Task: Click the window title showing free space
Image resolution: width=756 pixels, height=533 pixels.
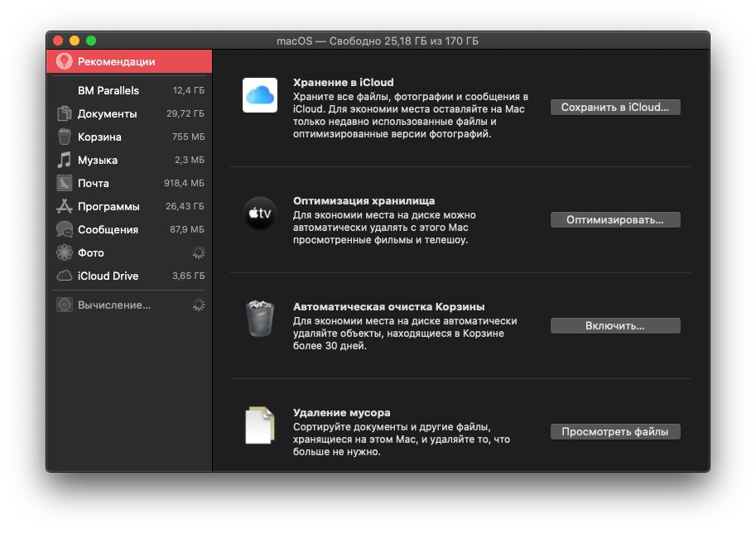Action: click(x=378, y=41)
